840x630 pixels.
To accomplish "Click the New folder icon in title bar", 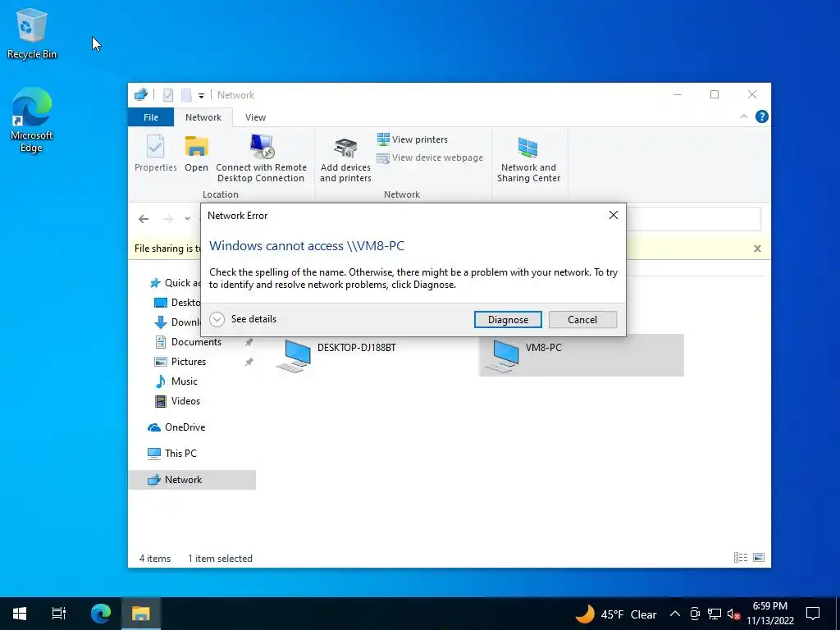I will click(x=186, y=95).
